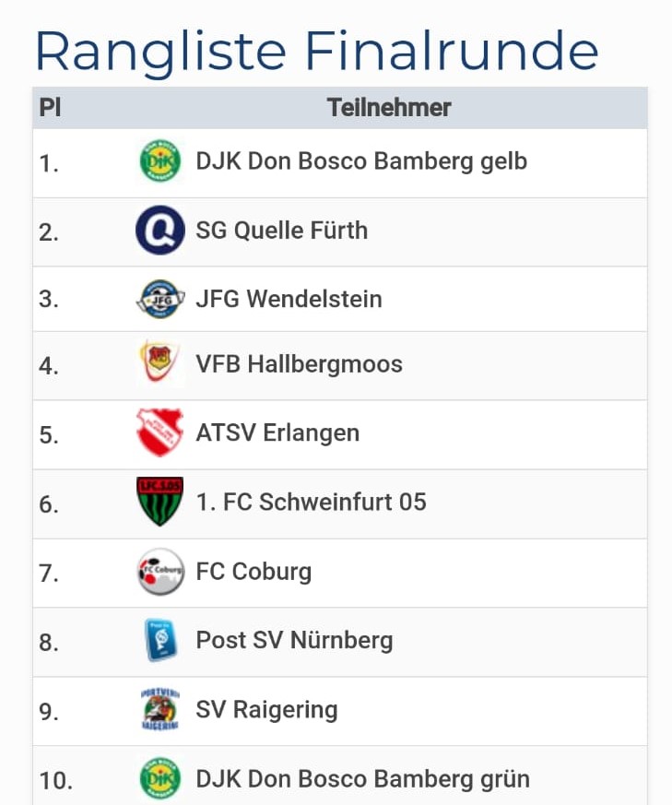
Task: Click the Rangliste Finalrunde heading
Action: pyautogui.click(x=316, y=50)
